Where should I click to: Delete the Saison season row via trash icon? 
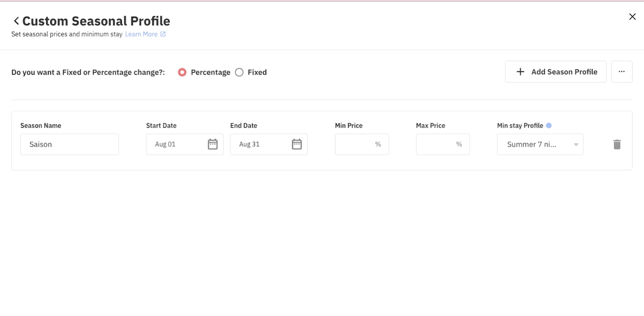point(617,144)
